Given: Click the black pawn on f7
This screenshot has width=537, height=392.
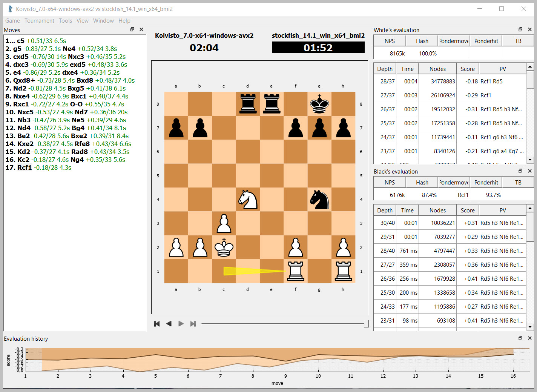Looking at the screenshot, I should point(296,128).
